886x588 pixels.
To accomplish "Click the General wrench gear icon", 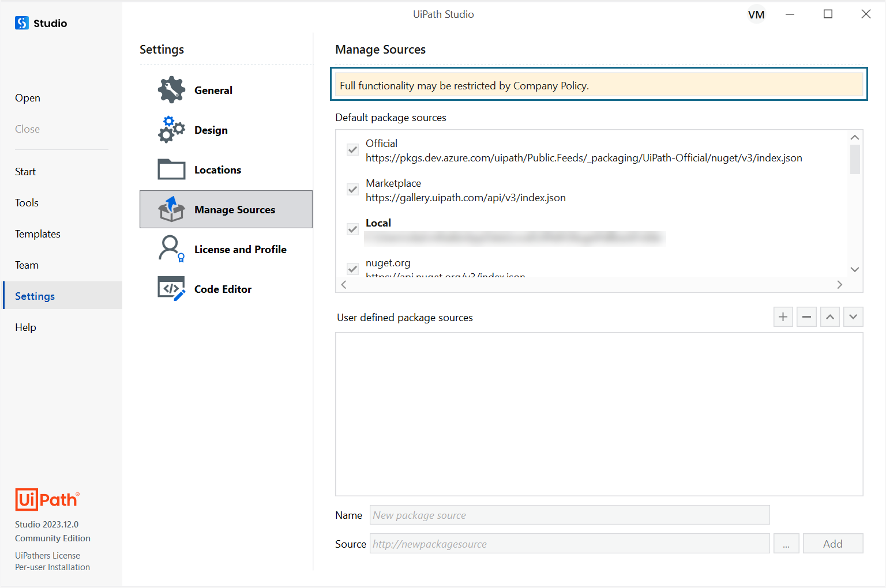I will (171, 90).
